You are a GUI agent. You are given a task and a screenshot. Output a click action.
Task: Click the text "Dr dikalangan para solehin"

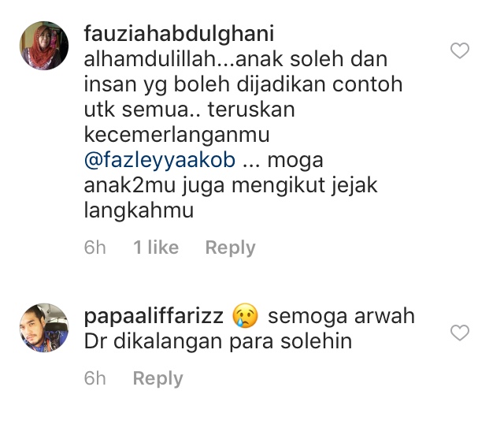218,341
